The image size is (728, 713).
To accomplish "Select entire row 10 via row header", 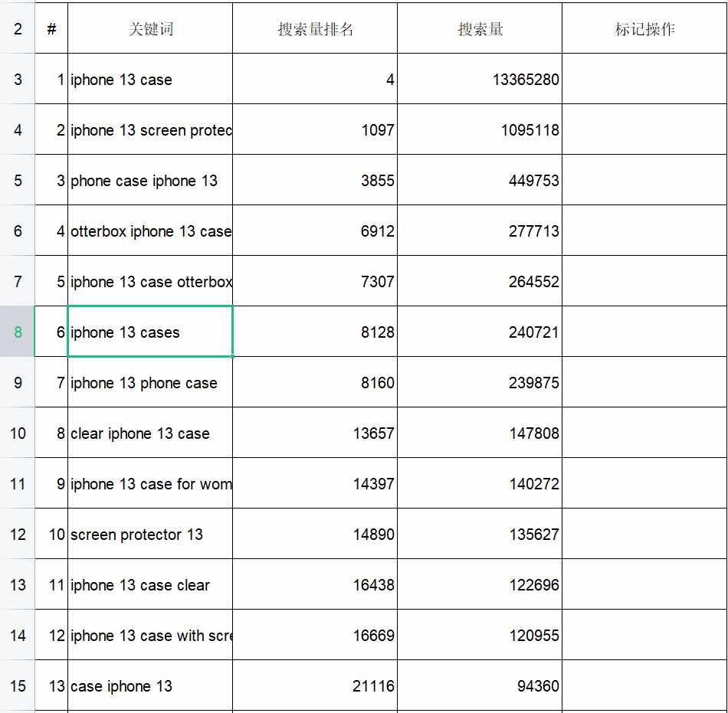I will (x=17, y=433).
